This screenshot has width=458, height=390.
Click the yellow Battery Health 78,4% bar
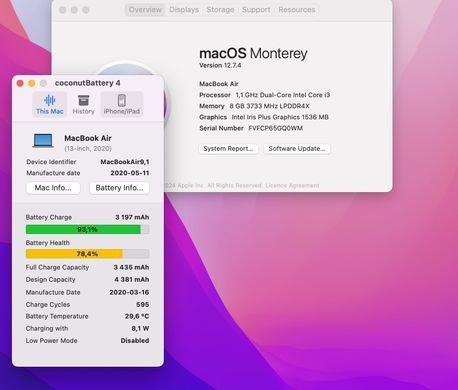(87, 254)
